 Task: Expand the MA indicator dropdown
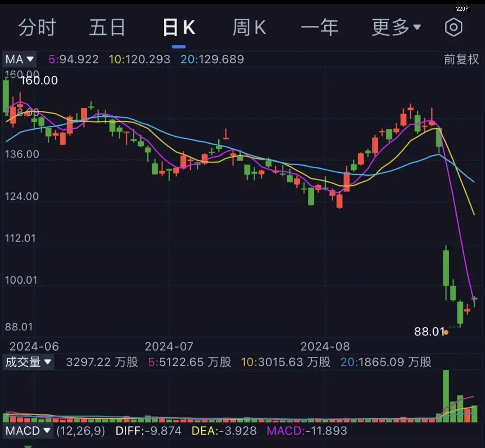click(x=19, y=59)
